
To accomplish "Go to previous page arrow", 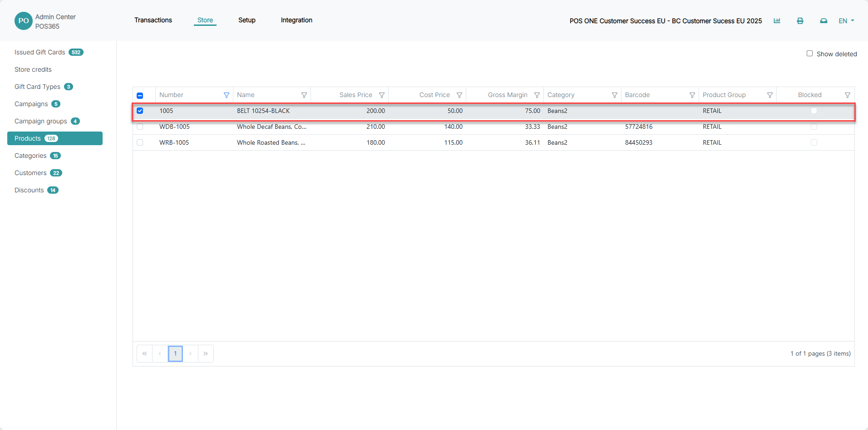I will click(x=160, y=353).
